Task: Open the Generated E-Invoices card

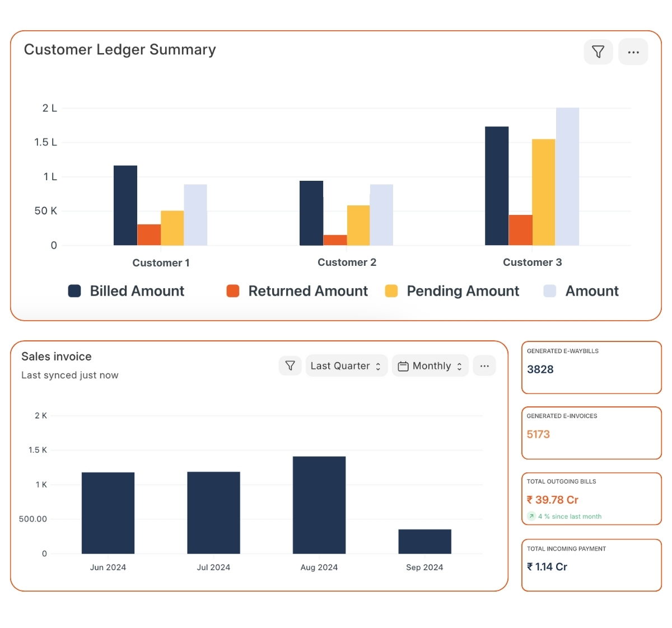Action: point(591,433)
